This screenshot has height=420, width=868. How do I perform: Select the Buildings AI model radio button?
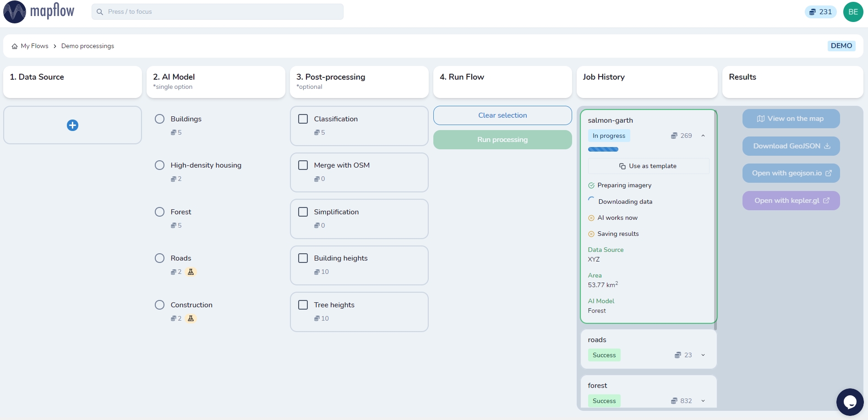159,119
